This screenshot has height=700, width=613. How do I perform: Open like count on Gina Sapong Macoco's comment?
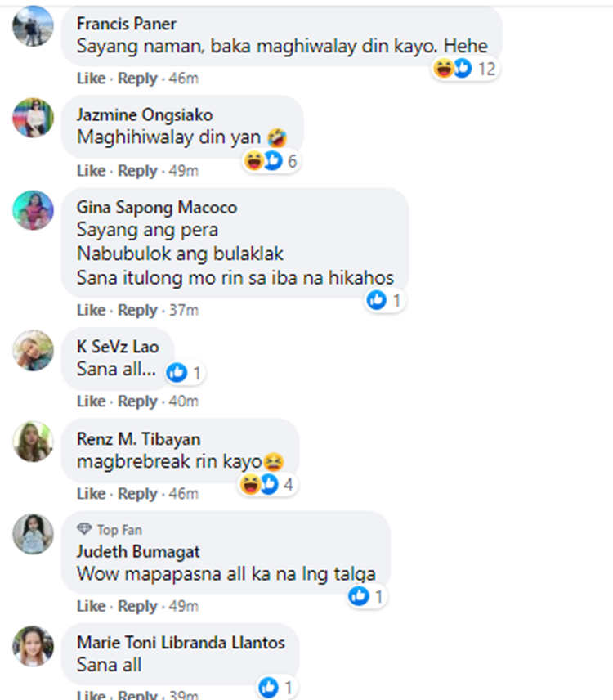pos(385,300)
